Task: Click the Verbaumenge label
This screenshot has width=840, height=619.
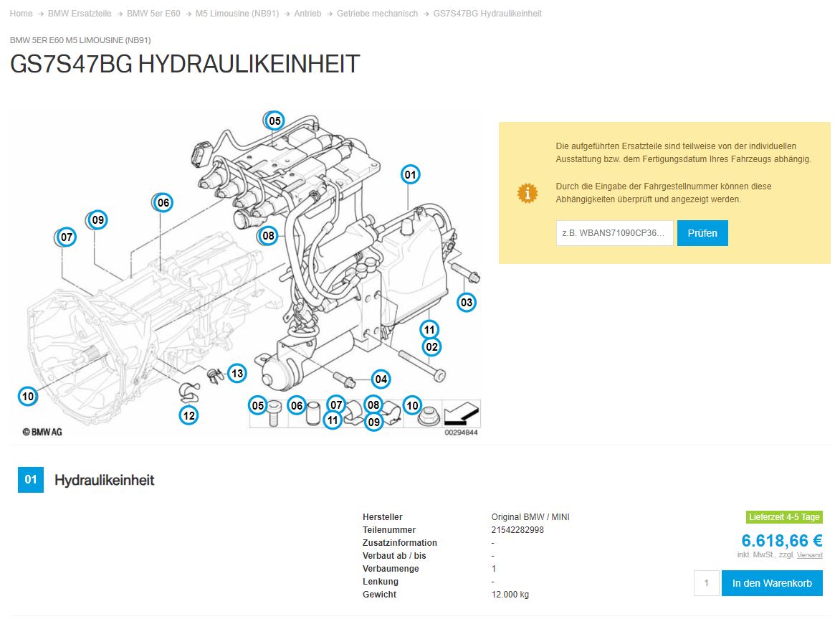Action: 391,569
